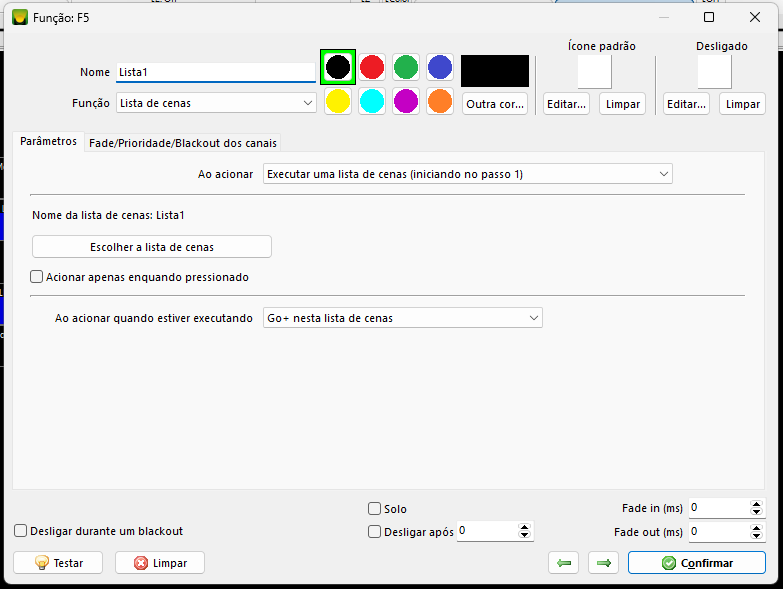
Task: Select the black color circle
Action: [338, 67]
